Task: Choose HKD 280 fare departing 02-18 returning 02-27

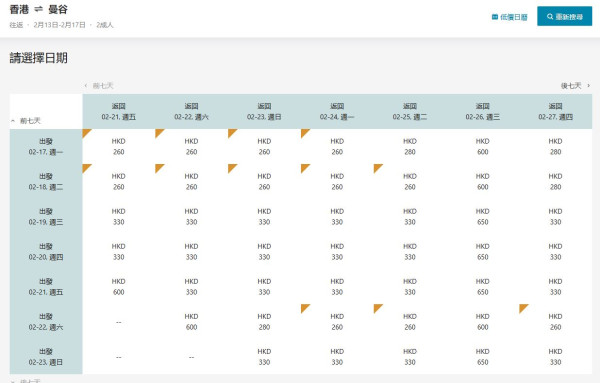Action: click(556, 182)
